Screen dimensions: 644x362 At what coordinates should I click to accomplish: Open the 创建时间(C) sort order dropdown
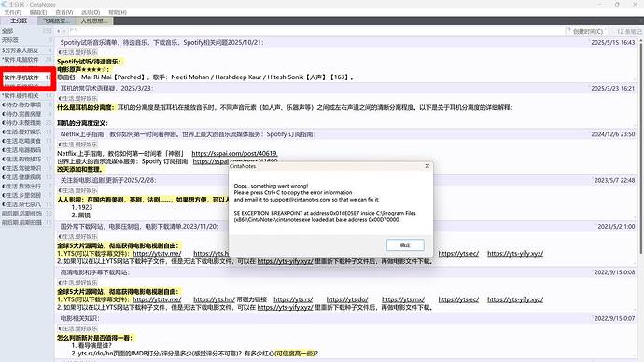[587, 31]
